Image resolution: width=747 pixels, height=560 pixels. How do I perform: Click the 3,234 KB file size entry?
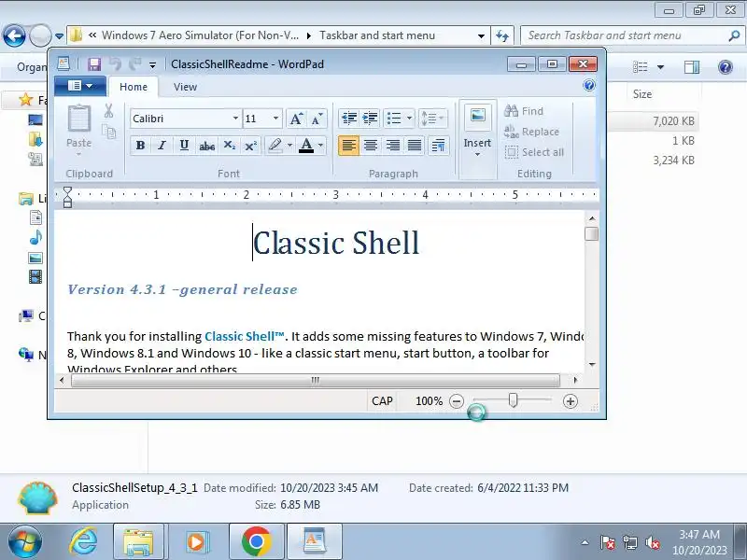pyautogui.click(x=673, y=160)
